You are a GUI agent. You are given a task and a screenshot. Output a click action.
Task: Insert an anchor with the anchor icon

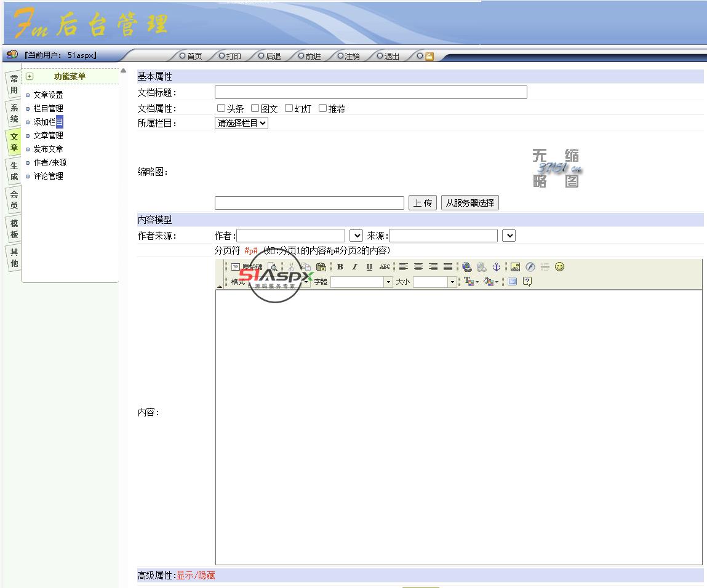(497, 267)
